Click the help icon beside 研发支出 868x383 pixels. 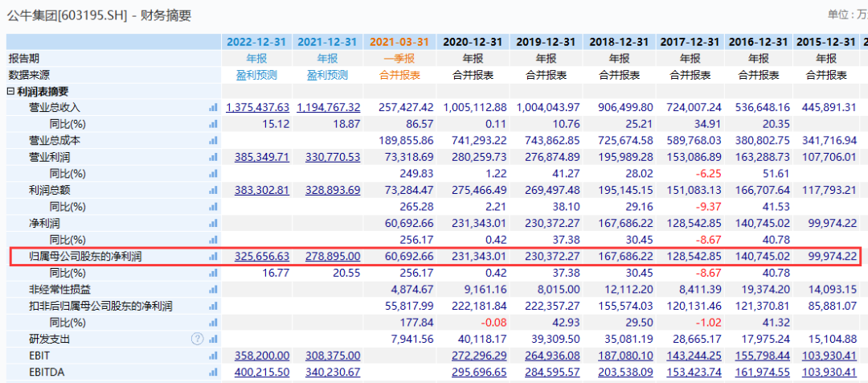(198, 339)
